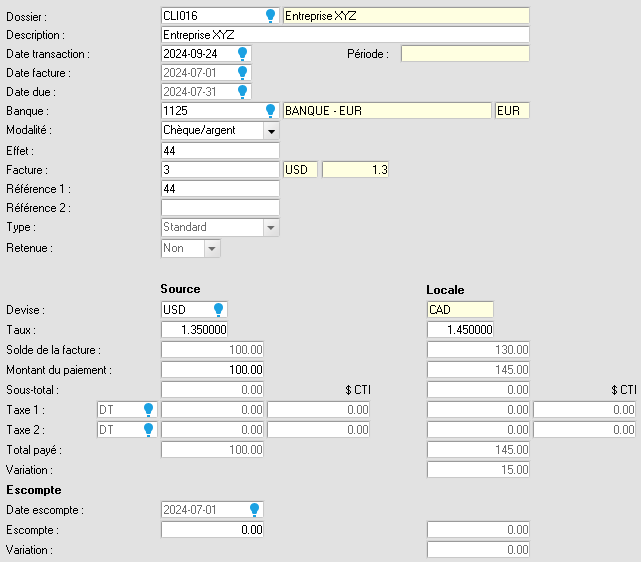Click the Locale Taux field 1.450000

(x=460, y=329)
